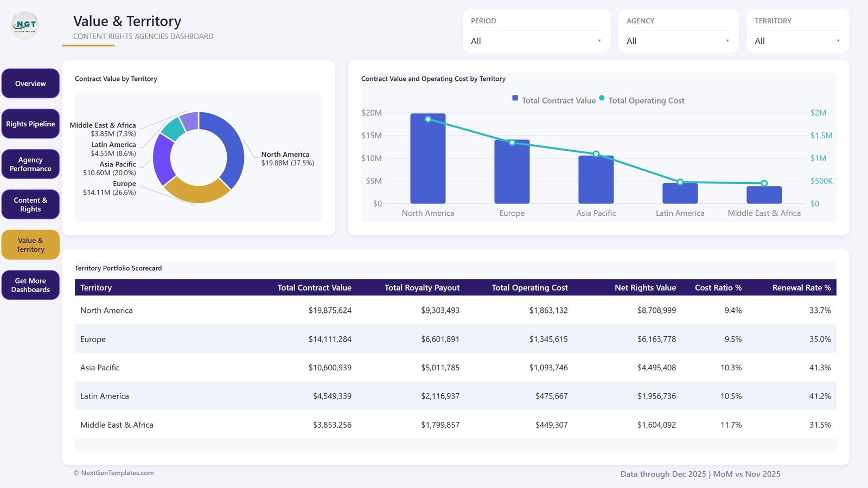Select the teal Latin America donut segment
Image resolution: width=868 pixels, height=488 pixels.
174,129
